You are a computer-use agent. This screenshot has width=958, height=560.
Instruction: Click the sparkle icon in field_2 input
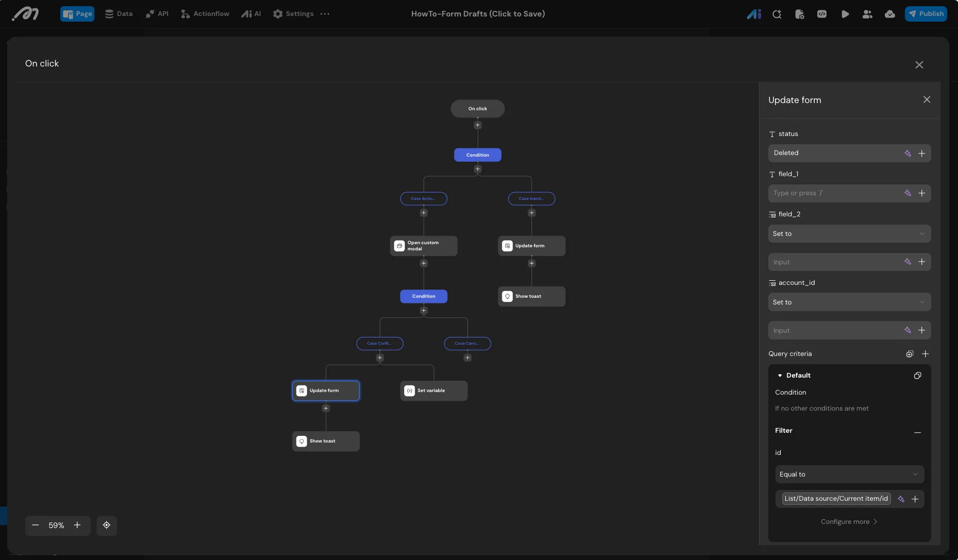tap(907, 262)
